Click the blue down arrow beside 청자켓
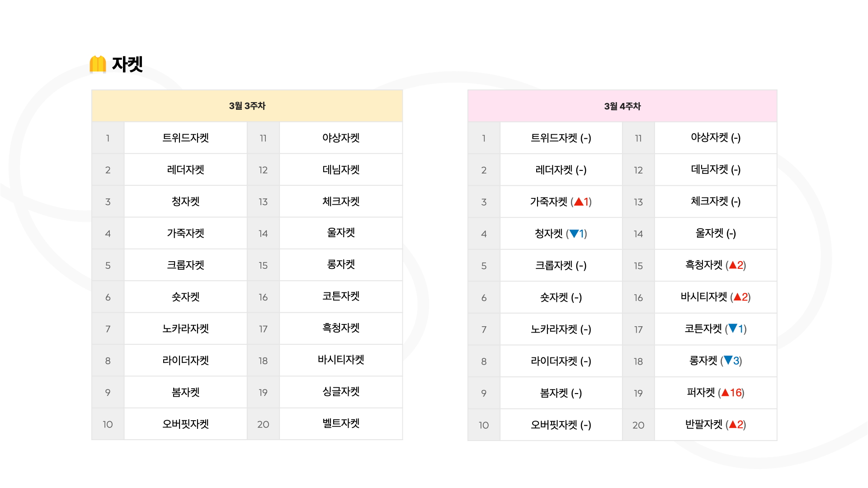 point(574,234)
